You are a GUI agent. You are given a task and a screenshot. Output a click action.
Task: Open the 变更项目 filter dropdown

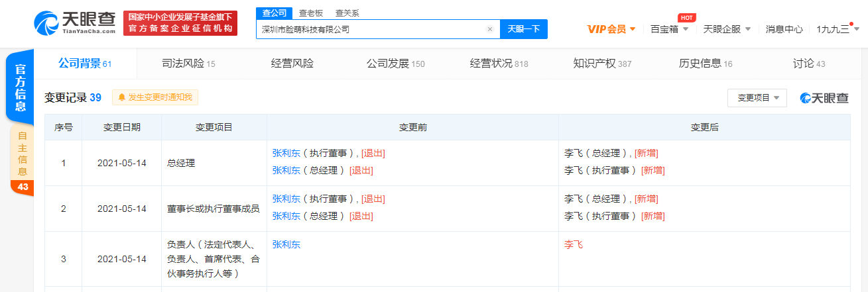pyautogui.click(x=757, y=98)
